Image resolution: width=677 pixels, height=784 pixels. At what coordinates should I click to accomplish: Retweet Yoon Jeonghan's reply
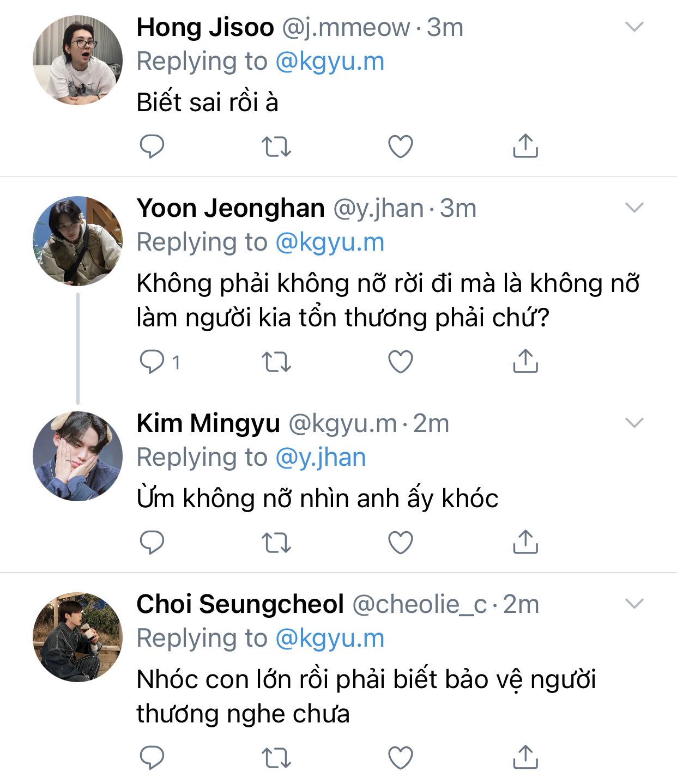point(276,362)
